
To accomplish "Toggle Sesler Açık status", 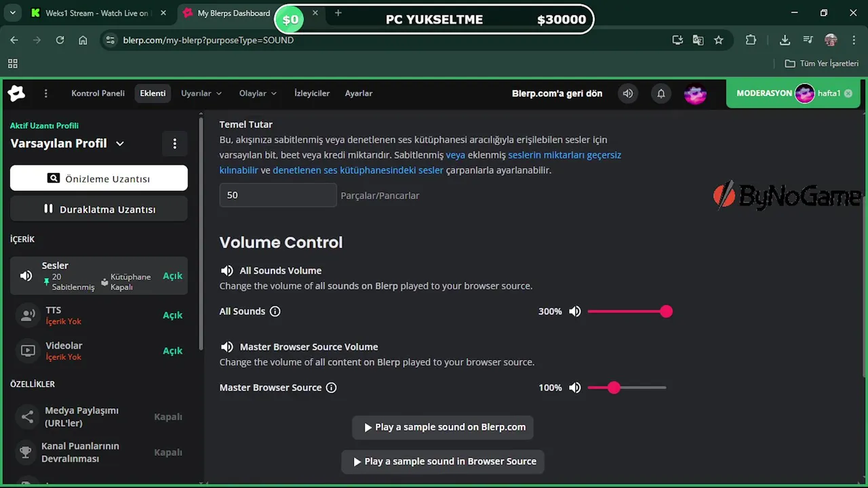I will pos(172,276).
